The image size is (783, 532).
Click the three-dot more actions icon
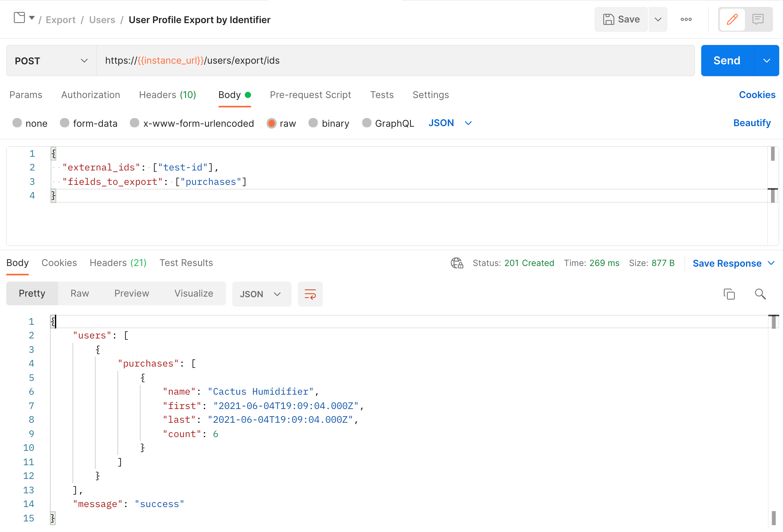pos(686,20)
